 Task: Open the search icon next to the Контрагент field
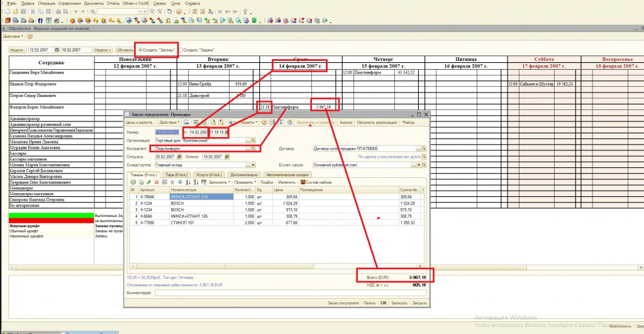(x=253, y=148)
